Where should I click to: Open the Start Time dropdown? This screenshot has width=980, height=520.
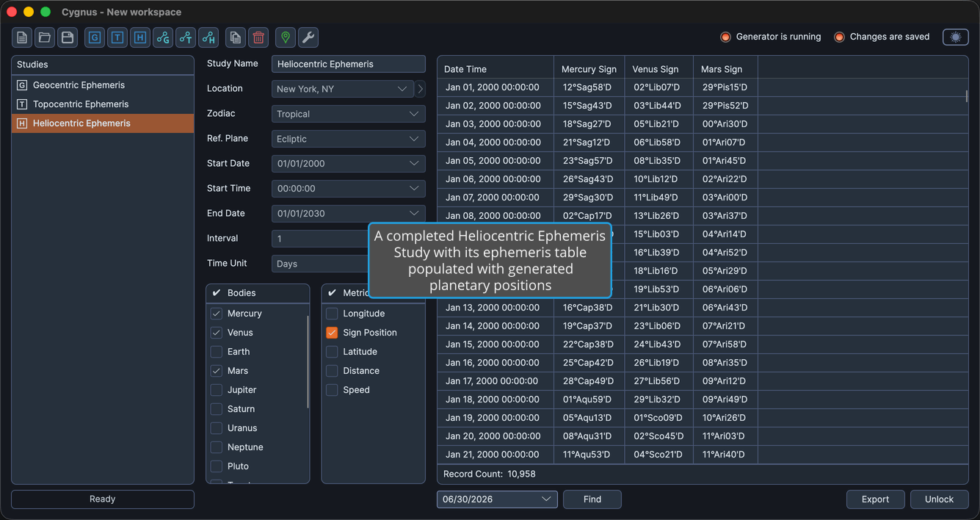click(349, 189)
